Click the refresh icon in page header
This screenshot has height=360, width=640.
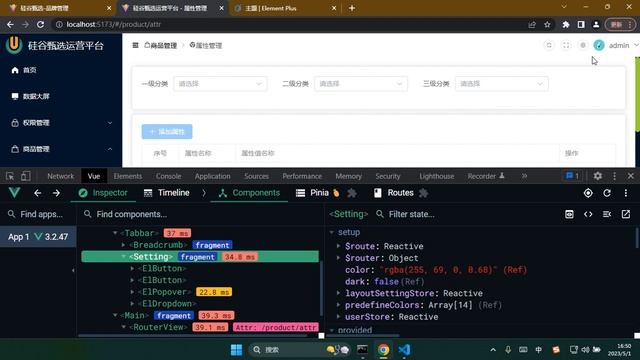(549, 45)
